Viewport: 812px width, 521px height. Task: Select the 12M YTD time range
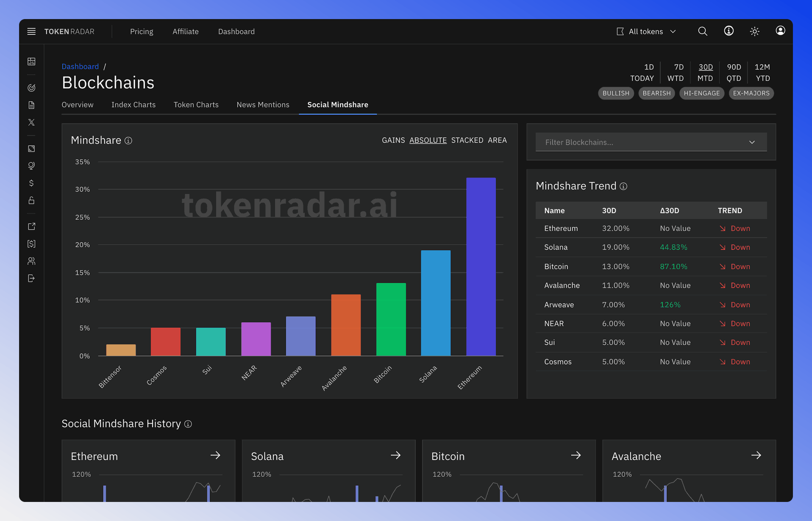point(762,72)
